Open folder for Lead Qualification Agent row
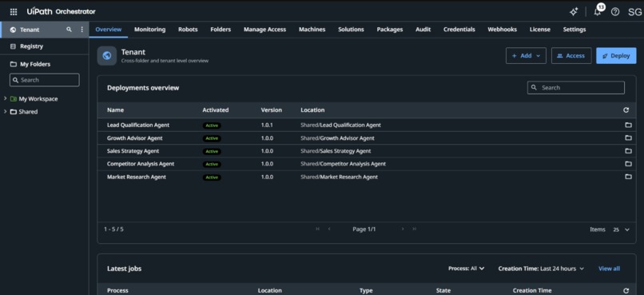644x295 pixels. pos(628,125)
